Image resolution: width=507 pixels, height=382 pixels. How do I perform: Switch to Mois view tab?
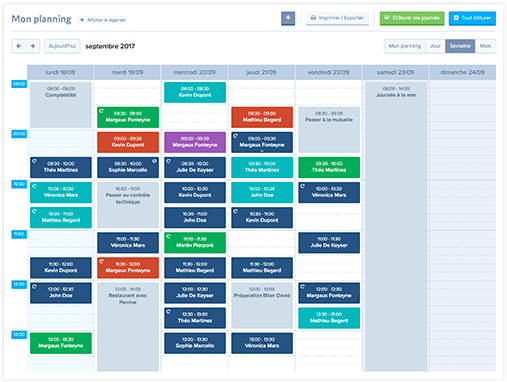pos(485,46)
